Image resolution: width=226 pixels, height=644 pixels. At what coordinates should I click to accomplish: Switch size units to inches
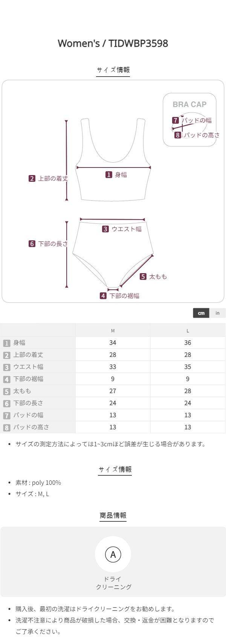(x=217, y=313)
